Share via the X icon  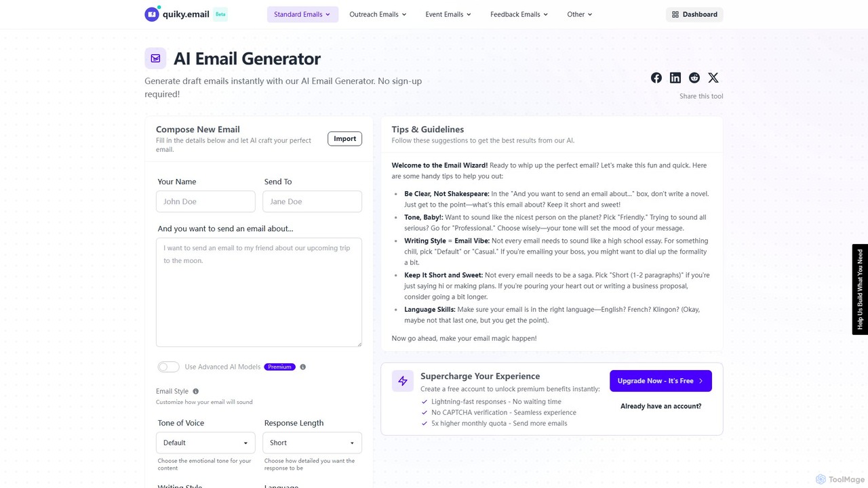(x=713, y=78)
